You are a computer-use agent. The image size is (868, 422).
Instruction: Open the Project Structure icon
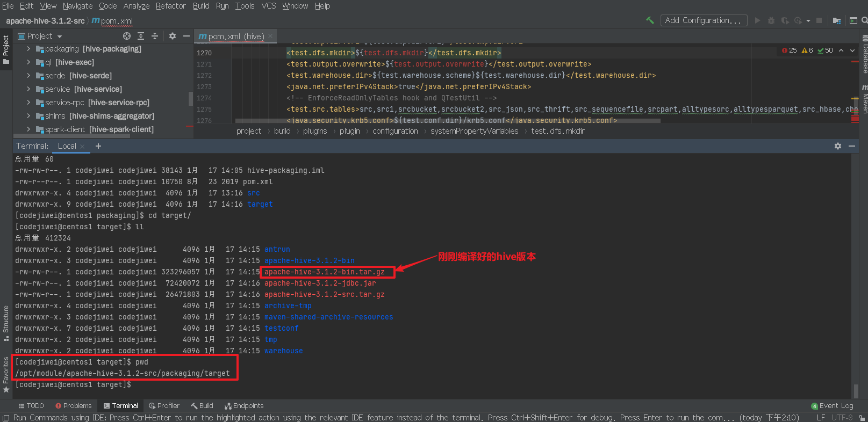(837, 20)
